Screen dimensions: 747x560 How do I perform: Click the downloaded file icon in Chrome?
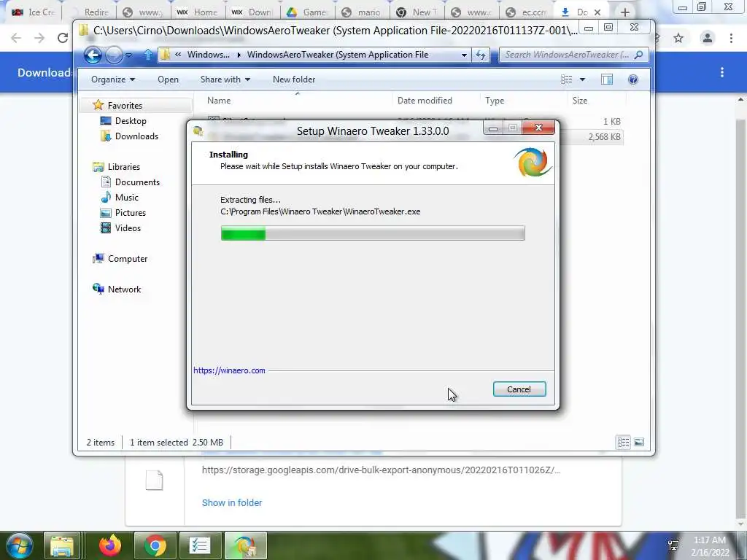tap(155, 480)
